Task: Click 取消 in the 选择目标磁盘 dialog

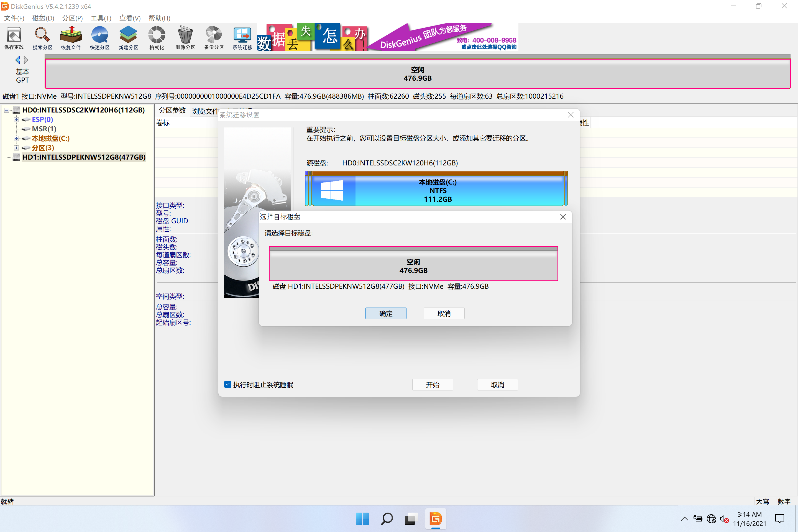Action: [444, 313]
